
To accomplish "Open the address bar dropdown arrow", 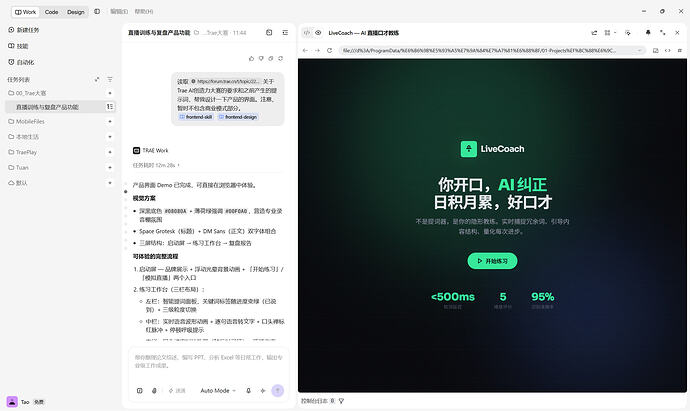I will (x=639, y=51).
